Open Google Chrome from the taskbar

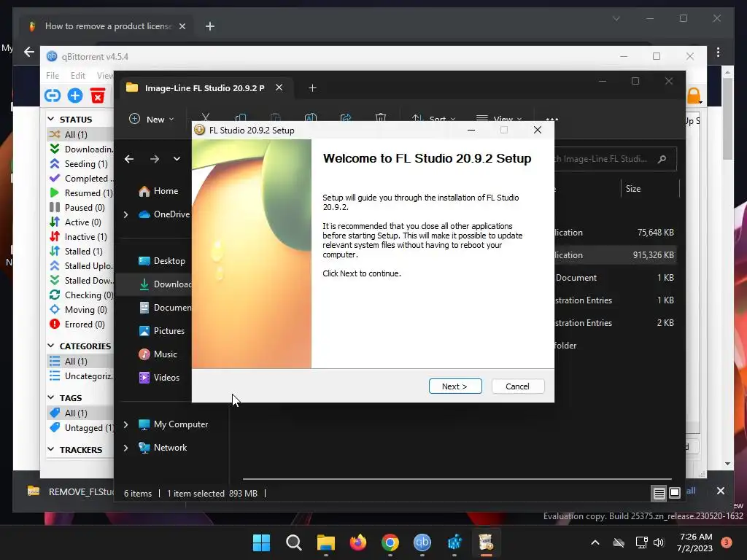click(x=390, y=542)
